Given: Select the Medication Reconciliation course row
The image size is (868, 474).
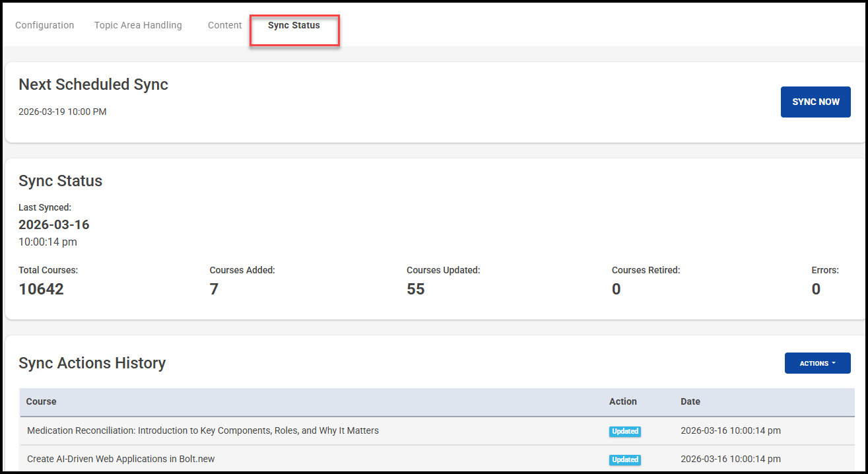Looking at the screenshot, I should [203, 430].
